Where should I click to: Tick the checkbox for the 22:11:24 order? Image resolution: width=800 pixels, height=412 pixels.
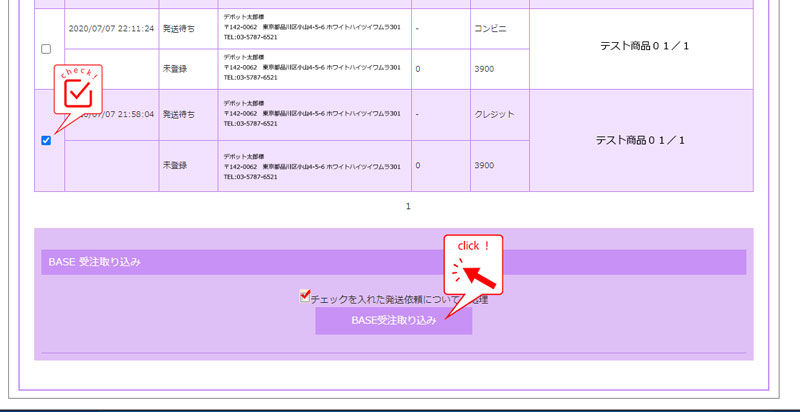(46, 49)
